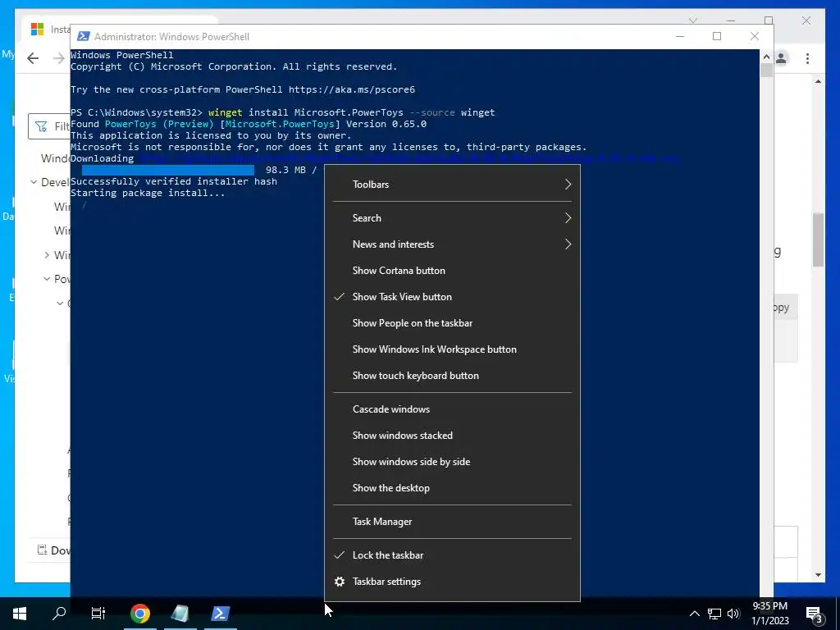Collapse the nested chevron under Pov
This screenshot has height=630, width=840.
pos(60,304)
